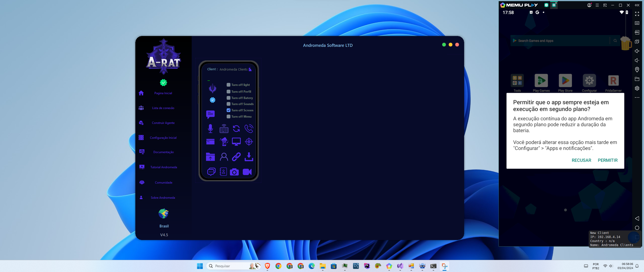644x272 pixels.
Task: Click the sync/refresh icon in agent panel
Action: coord(236,128)
